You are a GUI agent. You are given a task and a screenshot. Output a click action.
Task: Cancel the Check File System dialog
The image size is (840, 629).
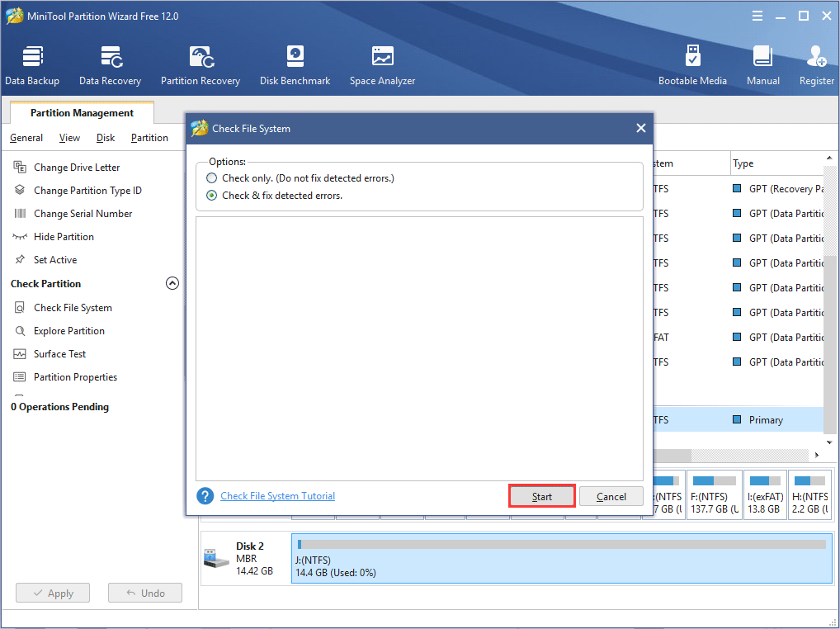(611, 497)
